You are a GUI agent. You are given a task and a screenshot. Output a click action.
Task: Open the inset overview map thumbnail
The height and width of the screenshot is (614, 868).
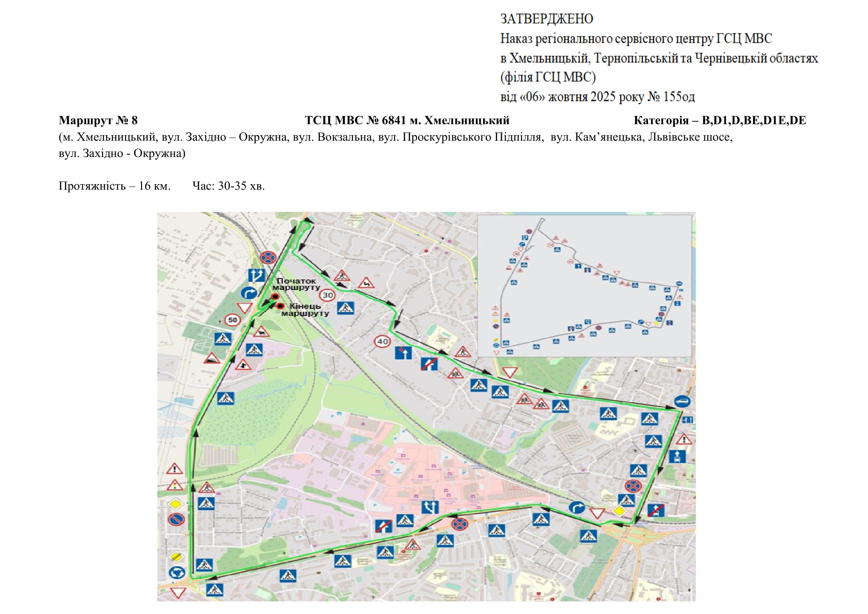click(584, 286)
